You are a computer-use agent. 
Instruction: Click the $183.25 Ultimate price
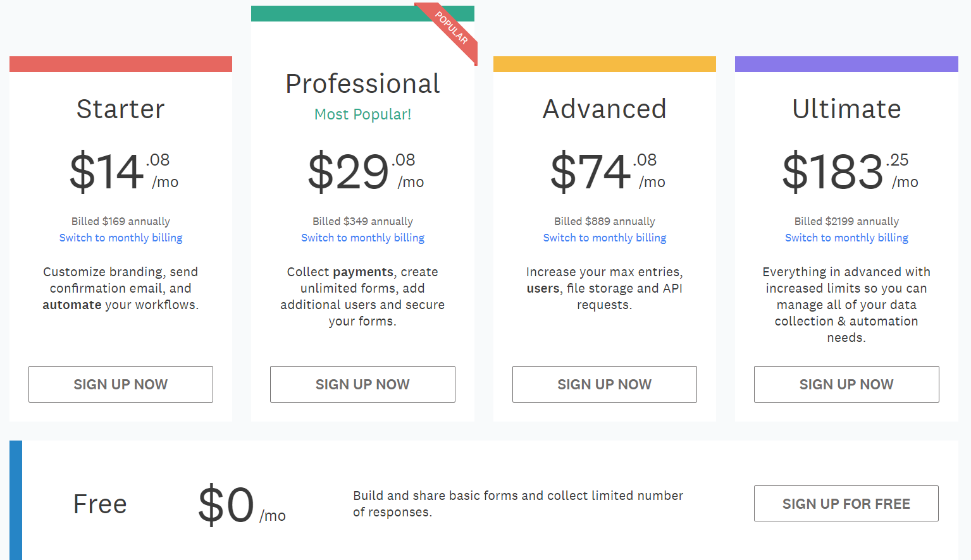click(x=849, y=171)
